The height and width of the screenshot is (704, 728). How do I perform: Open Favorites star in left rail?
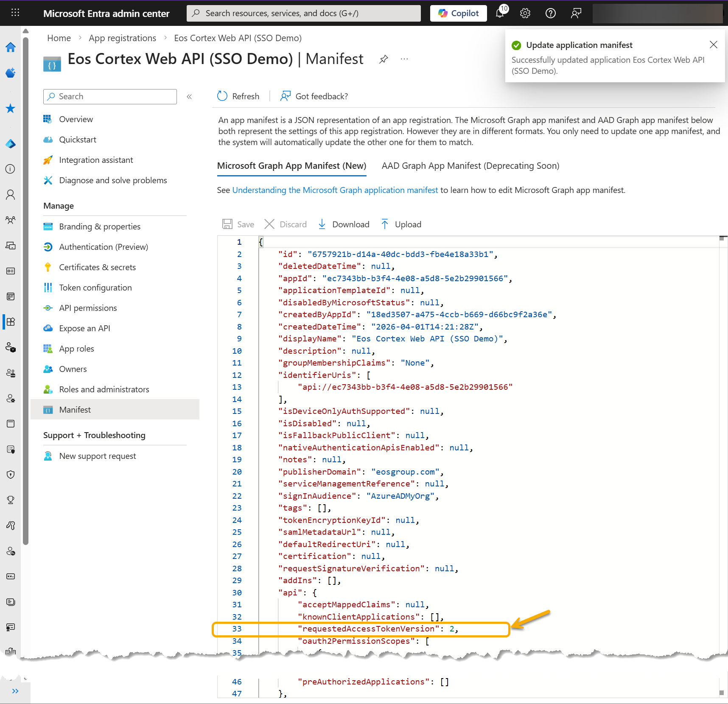(11, 109)
